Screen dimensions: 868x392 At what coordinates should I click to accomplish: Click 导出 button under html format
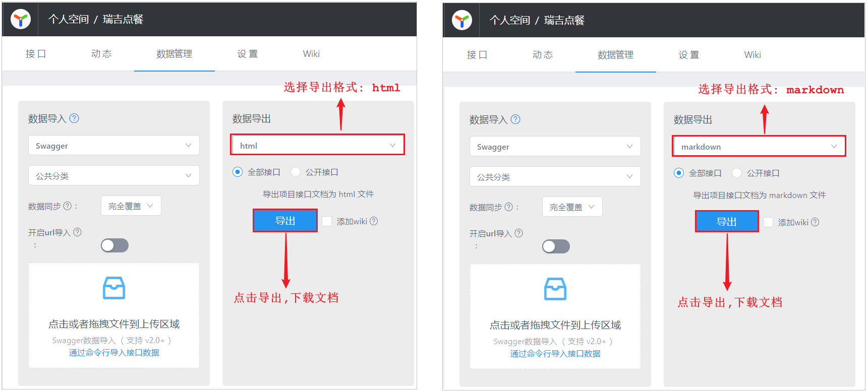point(285,221)
